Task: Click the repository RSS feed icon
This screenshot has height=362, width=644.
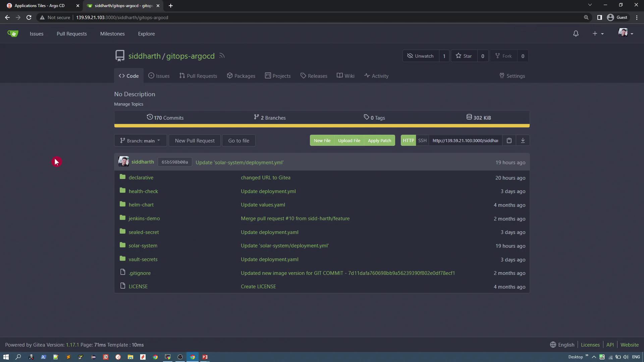Action: pyautogui.click(x=222, y=56)
